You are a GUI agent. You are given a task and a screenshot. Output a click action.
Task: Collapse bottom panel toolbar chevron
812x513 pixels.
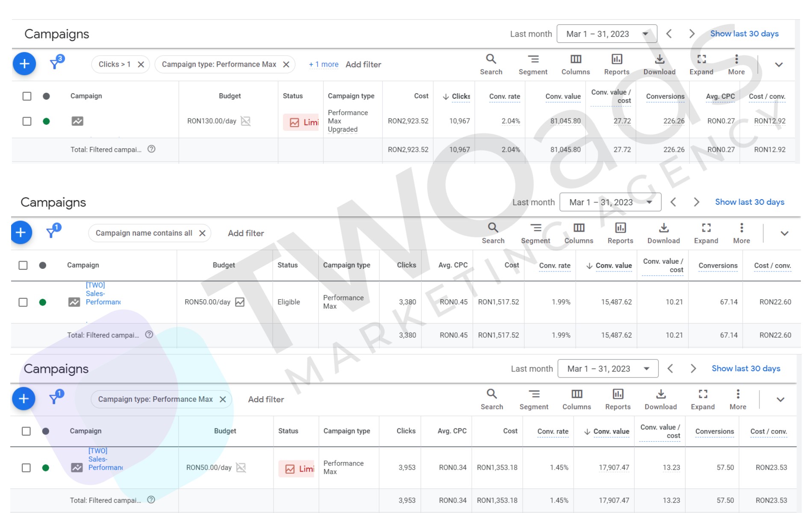780,400
